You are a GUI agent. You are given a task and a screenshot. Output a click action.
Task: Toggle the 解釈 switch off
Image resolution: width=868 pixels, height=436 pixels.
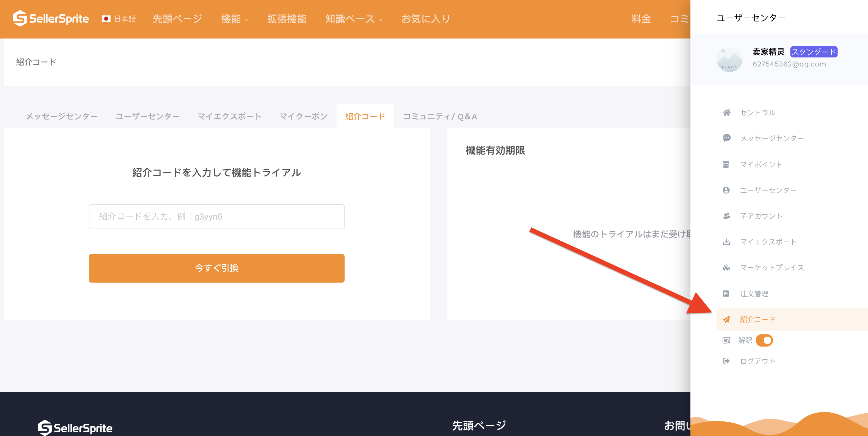(764, 340)
